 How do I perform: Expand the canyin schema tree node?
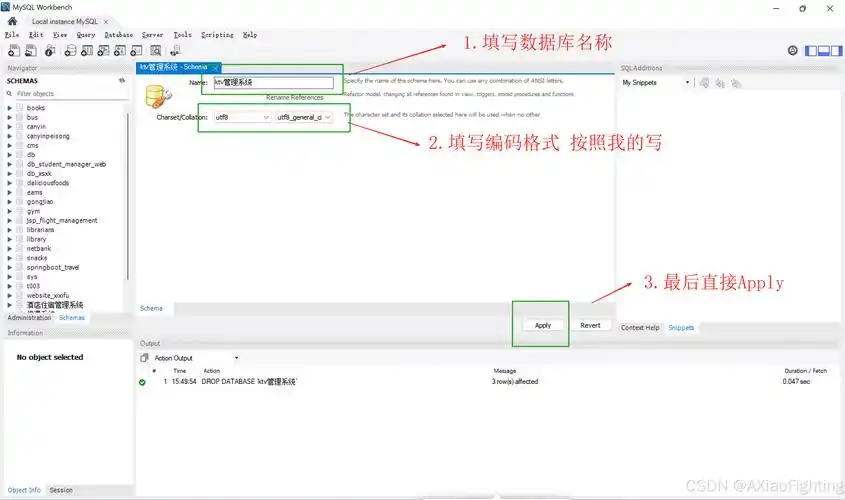point(9,126)
